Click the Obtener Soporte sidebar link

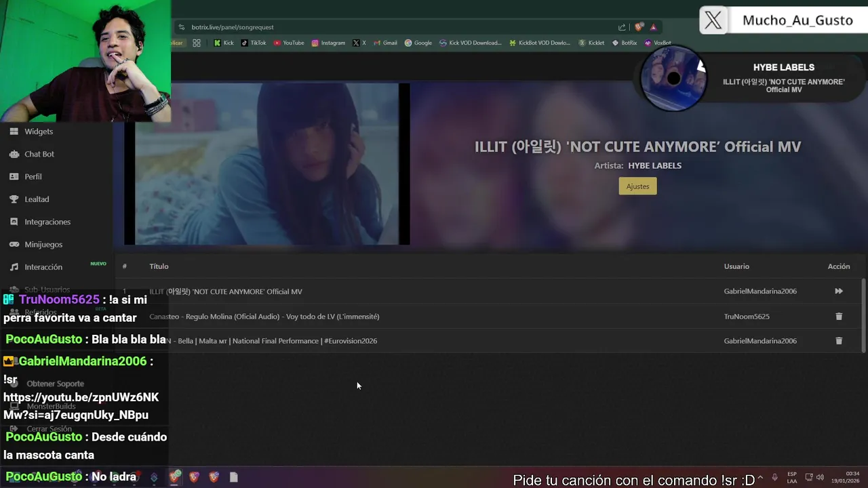coord(55,384)
